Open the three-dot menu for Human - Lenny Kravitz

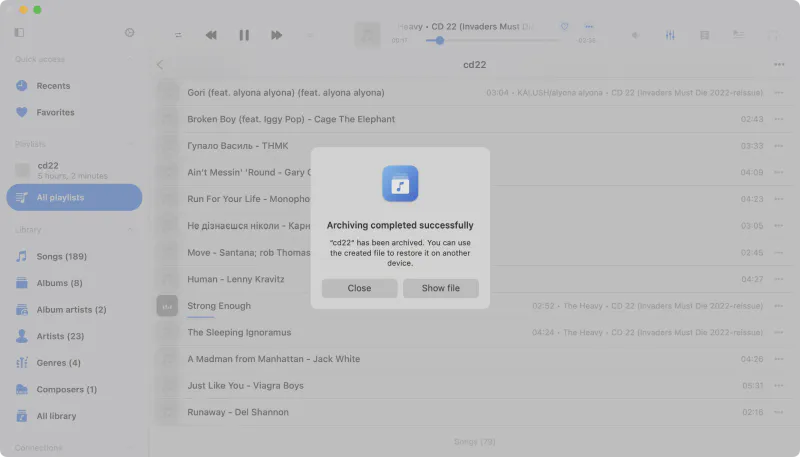point(779,279)
